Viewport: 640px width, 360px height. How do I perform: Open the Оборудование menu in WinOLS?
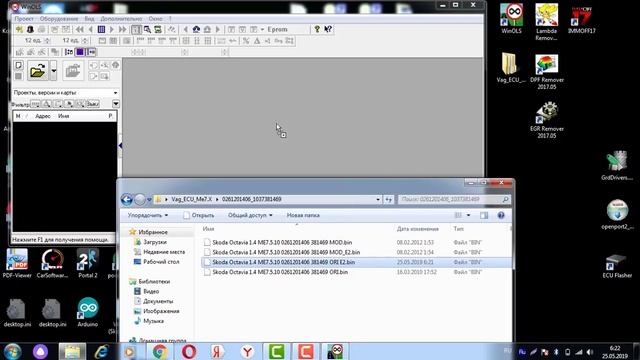point(59,19)
